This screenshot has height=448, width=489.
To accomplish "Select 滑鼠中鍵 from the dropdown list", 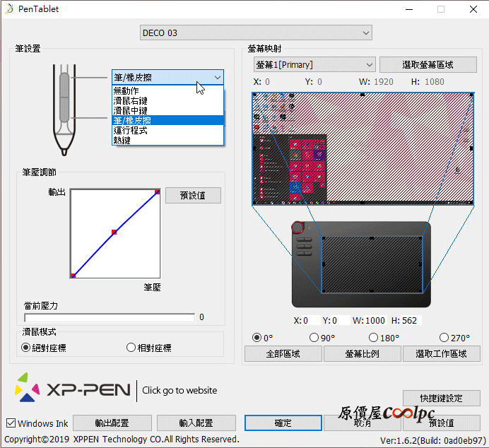I will pyautogui.click(x=167, y=111).
